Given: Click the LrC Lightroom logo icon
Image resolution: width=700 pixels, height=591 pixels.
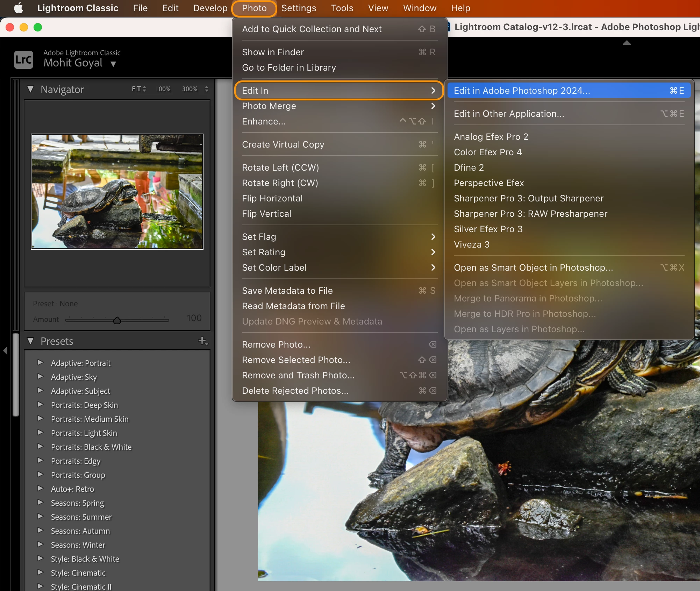Looking at the screenshot, I should click(23, 59).
